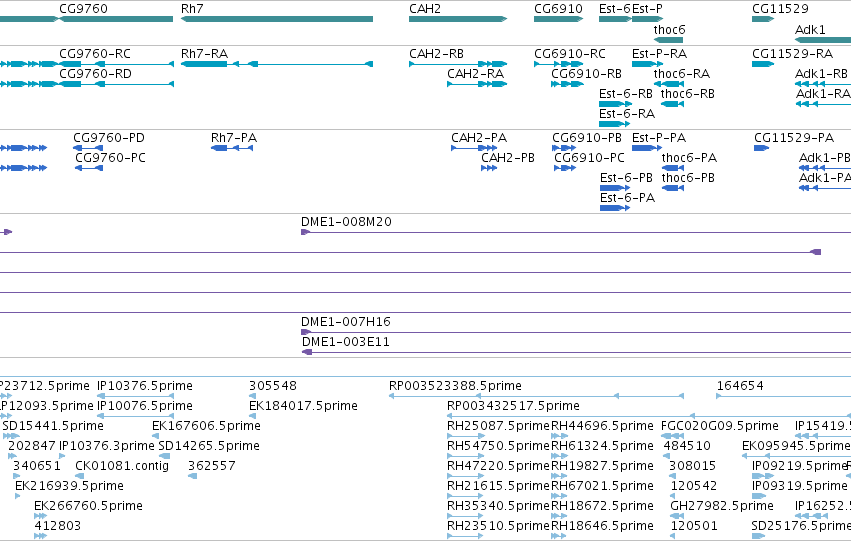Select the EK216939.5prime EST label
This screenshot has height=541, width=851.
69,486
